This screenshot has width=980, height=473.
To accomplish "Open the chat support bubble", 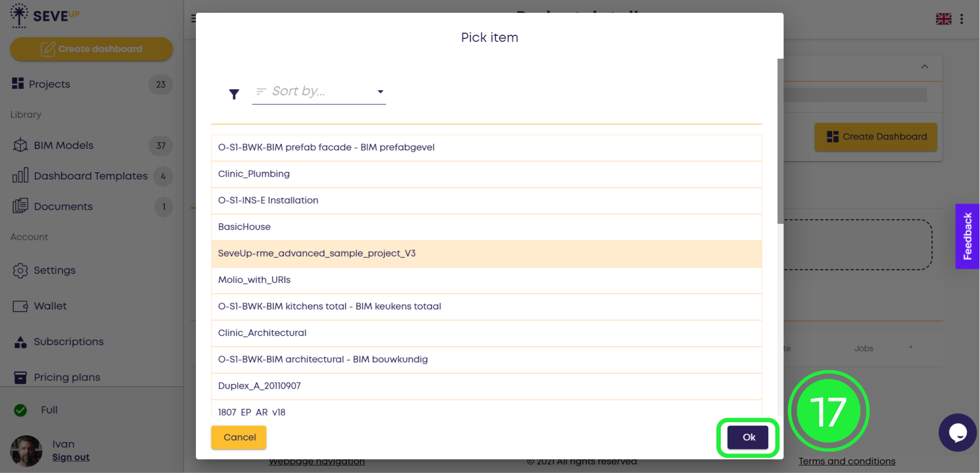I will click(x=957, y=432).
